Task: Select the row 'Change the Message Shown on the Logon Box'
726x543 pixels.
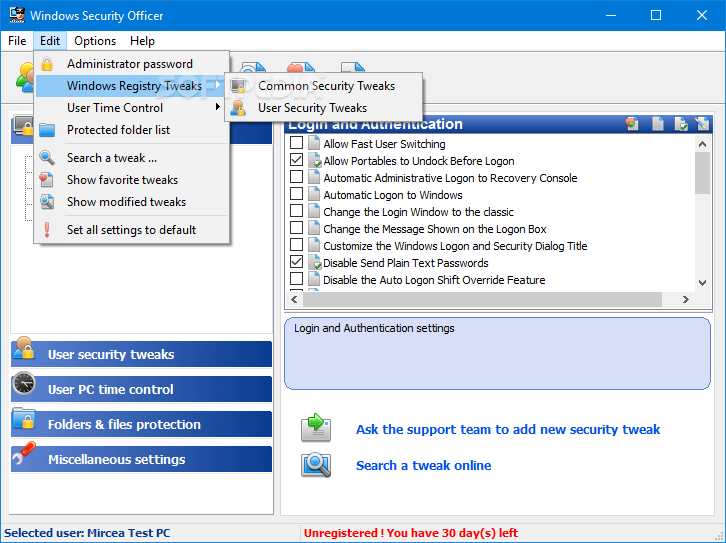Action: click(435, 229)
